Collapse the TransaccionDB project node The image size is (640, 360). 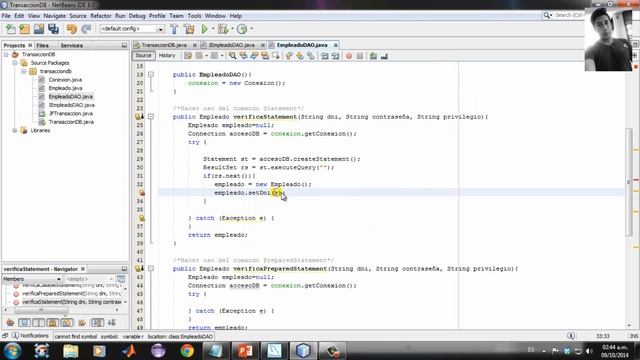(6, 54)
